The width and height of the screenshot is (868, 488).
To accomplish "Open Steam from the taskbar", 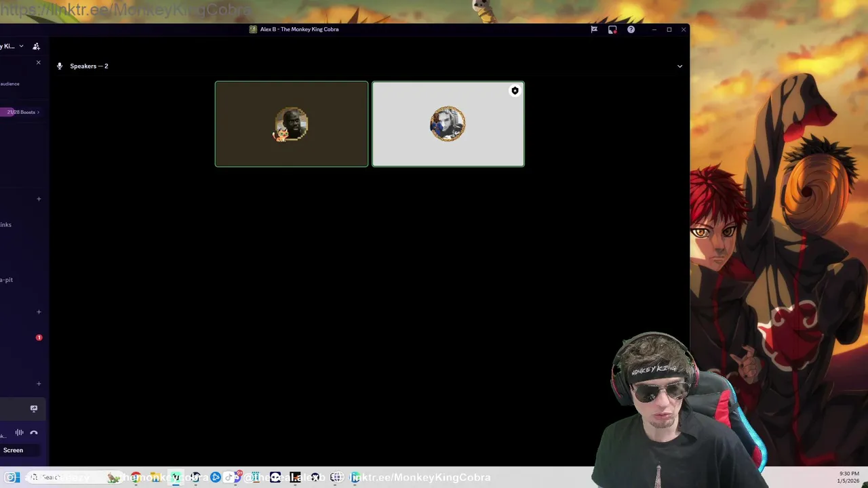I will 195,477.
